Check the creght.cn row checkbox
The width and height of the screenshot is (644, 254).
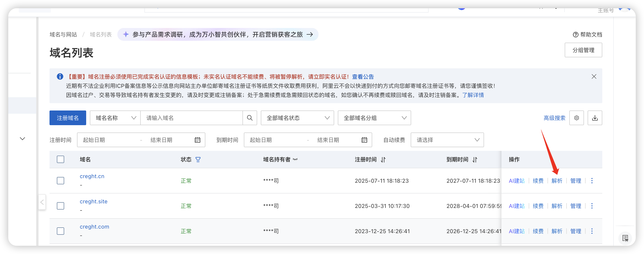(60, 180)
